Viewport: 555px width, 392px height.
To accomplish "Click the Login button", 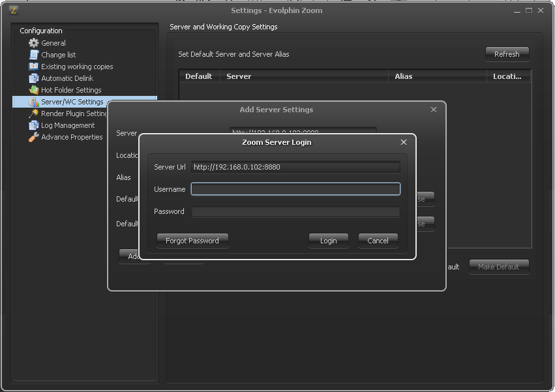I will 329,241.
